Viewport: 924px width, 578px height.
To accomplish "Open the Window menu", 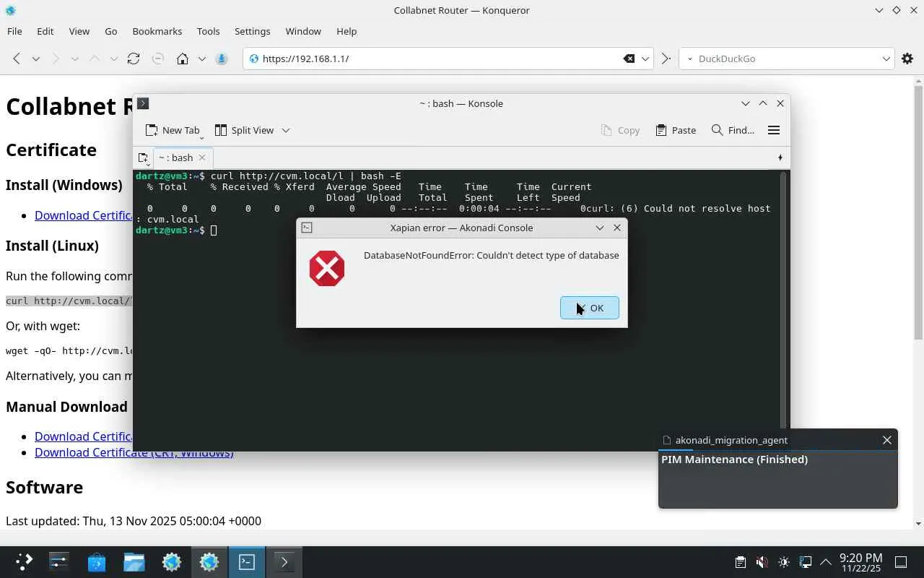I will 303,31.
